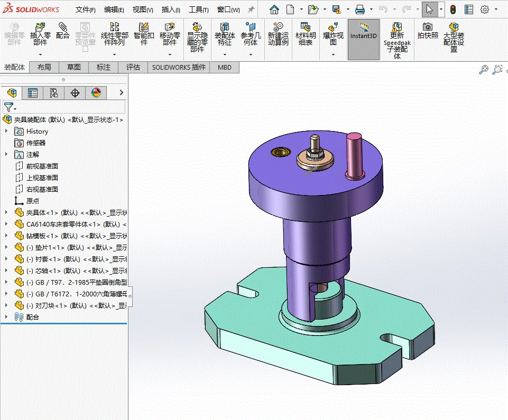Click the 插入零部件 (Insert Components) icon
Image resolution: width=508 pixels, height=420 pixels.
(x=40, y=34)
